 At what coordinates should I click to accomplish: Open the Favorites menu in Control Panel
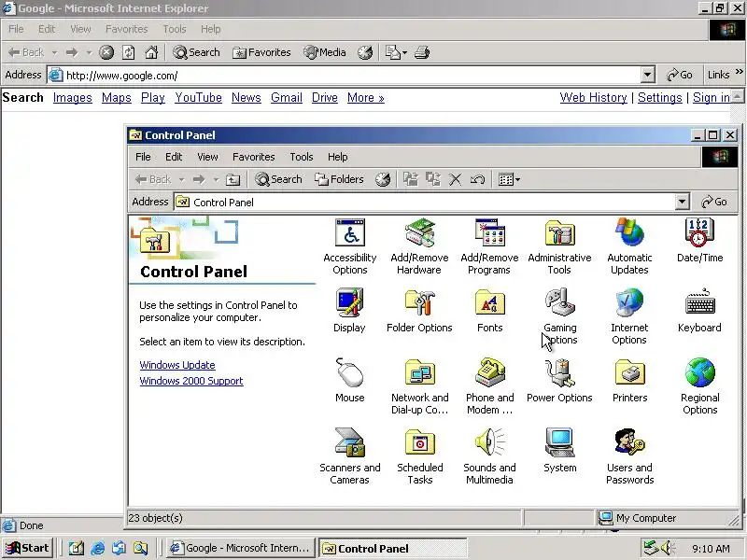(253, 157)
